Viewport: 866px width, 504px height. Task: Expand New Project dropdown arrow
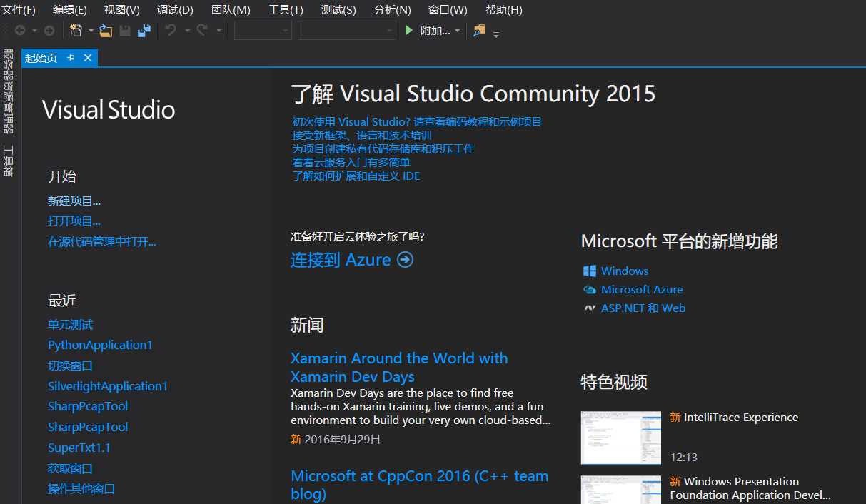click(x=91, y=31)
